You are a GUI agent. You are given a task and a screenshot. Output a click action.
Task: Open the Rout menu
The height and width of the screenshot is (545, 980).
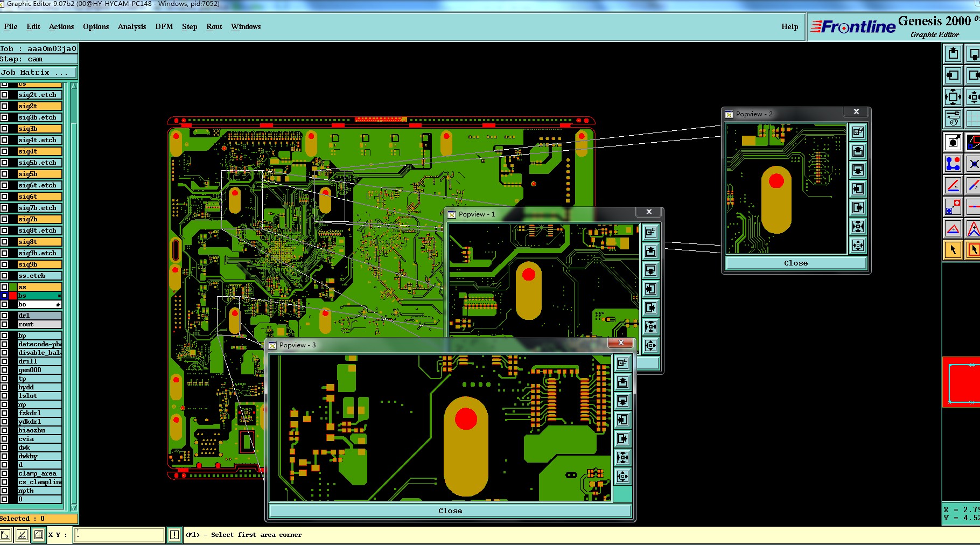[x=214, y=26]
